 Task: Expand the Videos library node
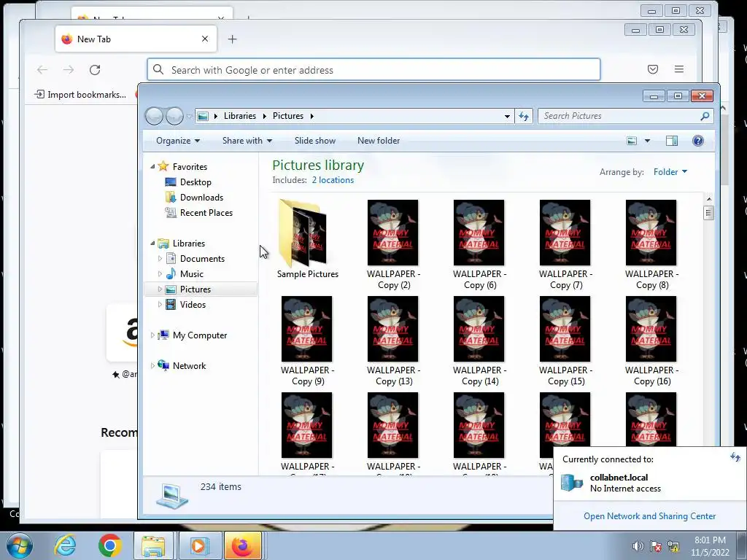(x=160, y=304)
